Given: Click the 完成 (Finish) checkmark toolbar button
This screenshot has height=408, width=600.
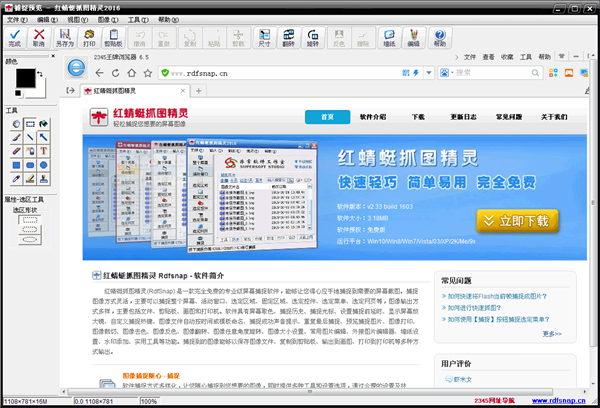Looking at the screenshot, I should (x=14, y=39).
